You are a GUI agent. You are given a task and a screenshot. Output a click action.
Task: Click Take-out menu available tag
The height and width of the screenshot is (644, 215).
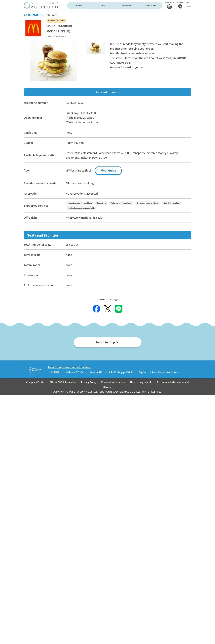(121, 203)
